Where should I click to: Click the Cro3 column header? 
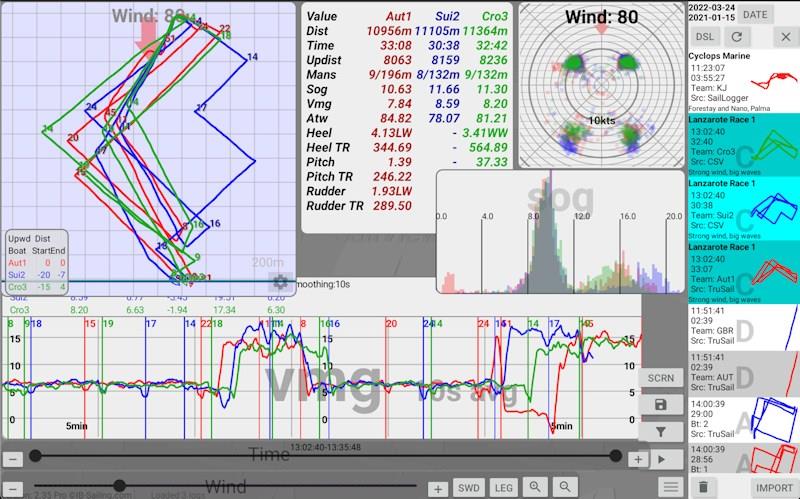coord(495,16)
